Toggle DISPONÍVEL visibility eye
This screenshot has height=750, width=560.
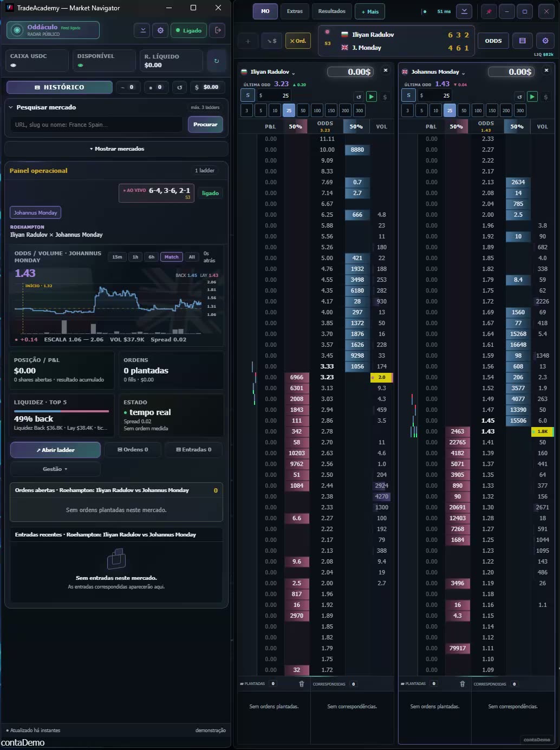pos(81,65)
